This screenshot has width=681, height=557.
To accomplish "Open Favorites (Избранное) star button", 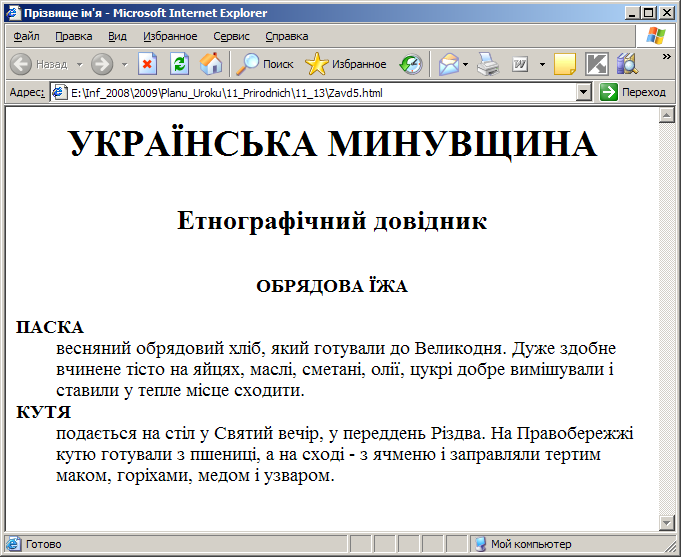I will pyautogui.click(x=346, y=64).
